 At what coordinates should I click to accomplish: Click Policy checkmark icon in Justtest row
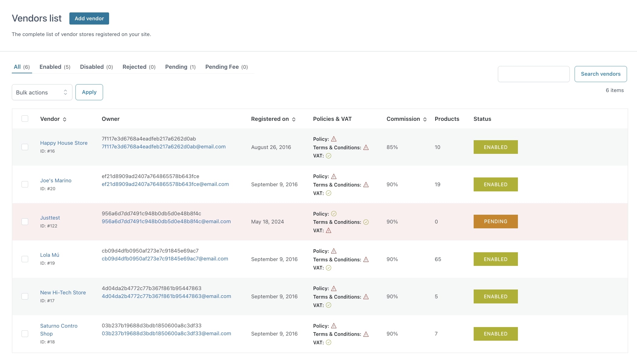[x=334, y=214]
